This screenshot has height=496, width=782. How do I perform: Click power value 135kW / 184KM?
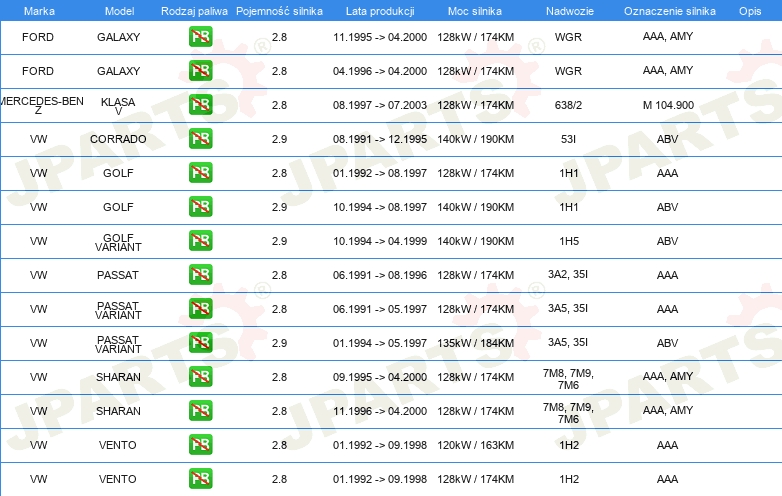coord(475,343)
